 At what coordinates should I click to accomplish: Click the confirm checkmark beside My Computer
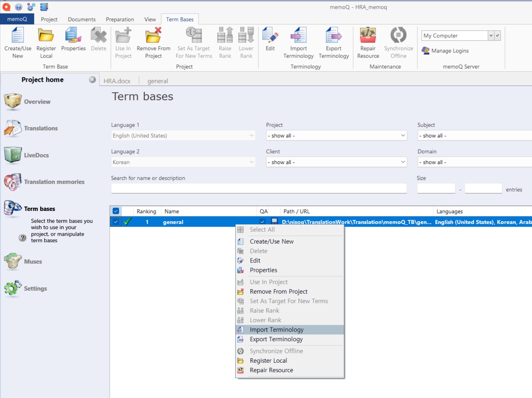click(497, 35)
